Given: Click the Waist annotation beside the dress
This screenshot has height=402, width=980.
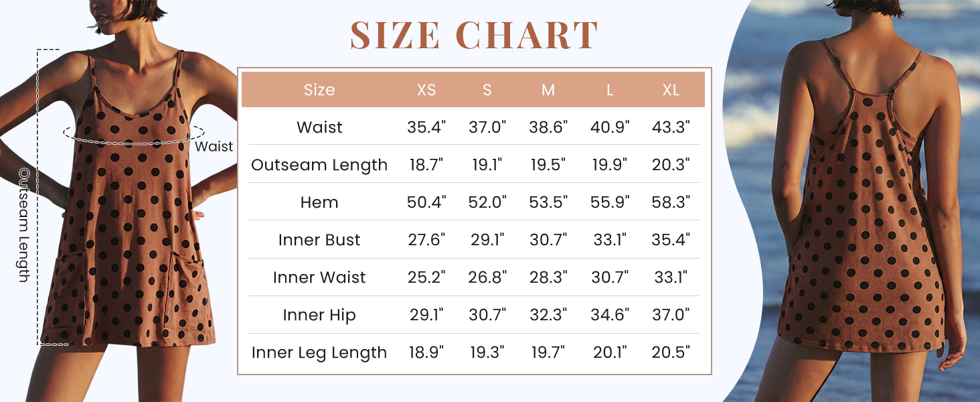Looking at the screenshot, I should tap(214, 146).
